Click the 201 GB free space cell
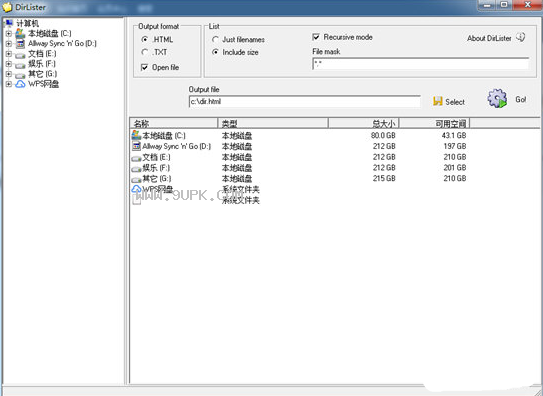This screenshot has width=543, height=396. [x=455, y=168]
